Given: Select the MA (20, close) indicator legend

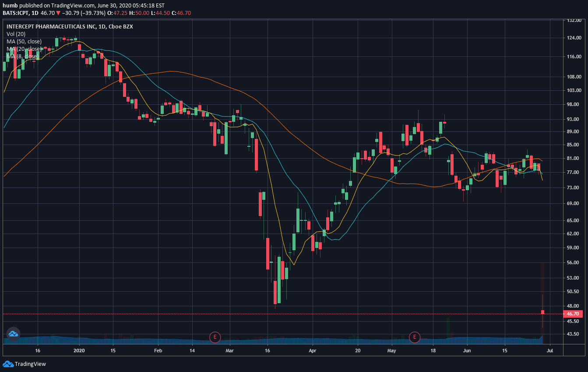Looking at the screenshot, I should (x=24, y=49).
